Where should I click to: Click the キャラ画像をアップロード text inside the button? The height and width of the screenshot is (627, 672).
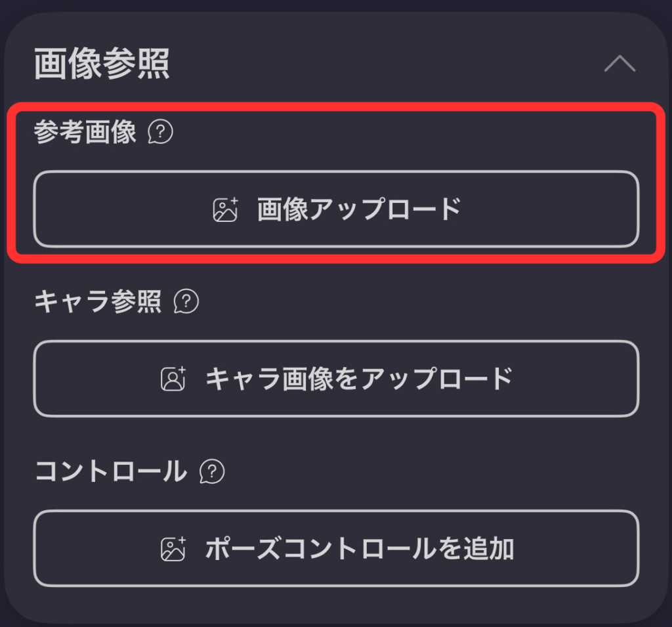coord(358,379)
